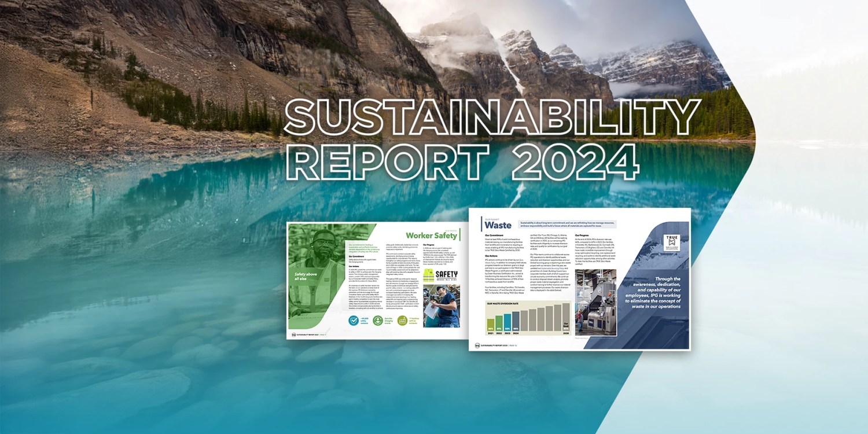Viewport: 868px width, 434px height.
Task: Click the IPG logo in Waste page footer
Action: [x=477, y=345]
